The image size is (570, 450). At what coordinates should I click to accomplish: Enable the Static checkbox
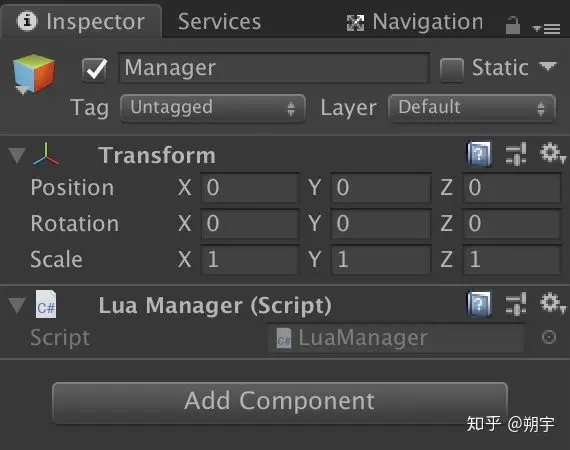(451, 70)
